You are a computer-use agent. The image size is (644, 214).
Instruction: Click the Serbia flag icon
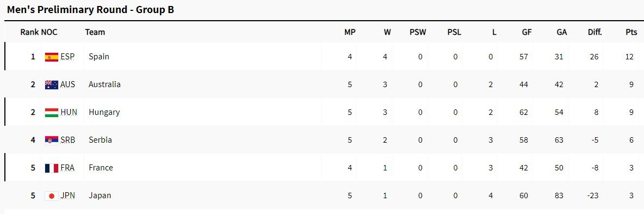pyautogui.click(x=51, y=140)
